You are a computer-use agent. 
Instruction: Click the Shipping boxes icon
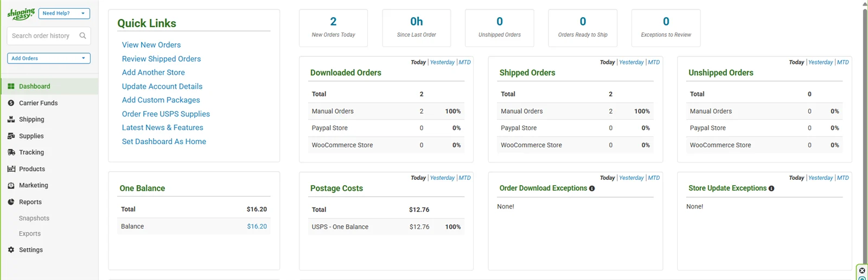11,119
